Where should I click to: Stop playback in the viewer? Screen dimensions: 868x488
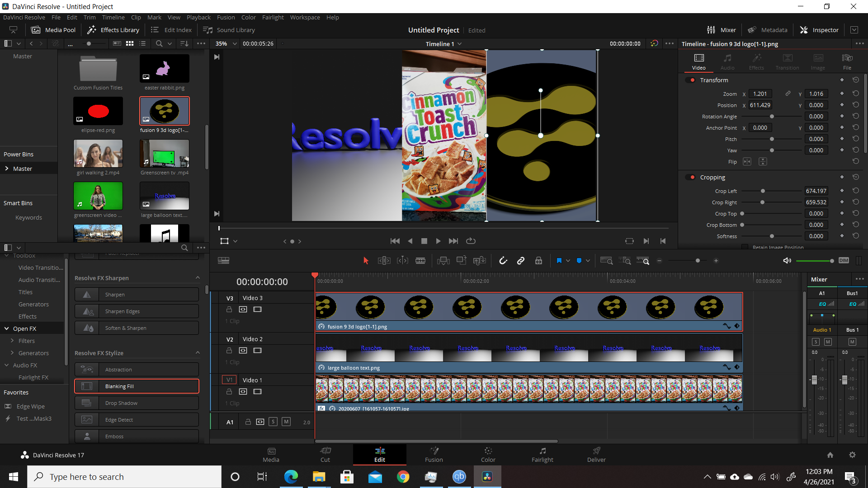tap(424, 241)
